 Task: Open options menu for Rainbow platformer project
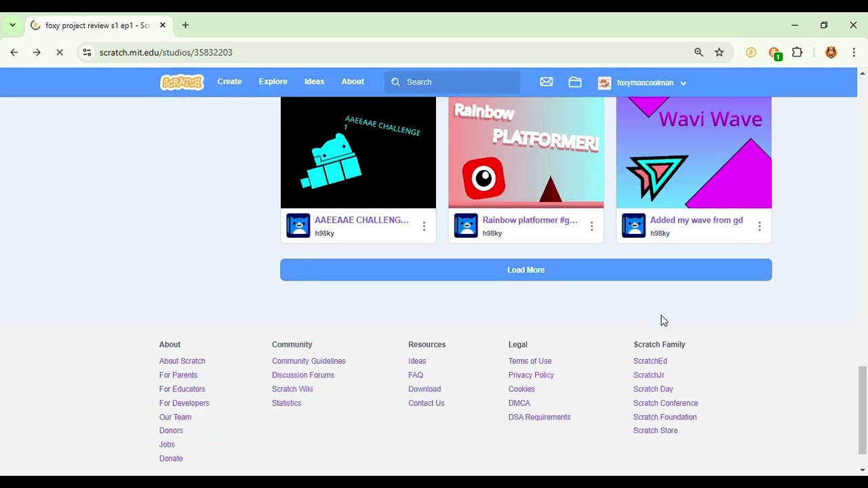coord(591,226)
